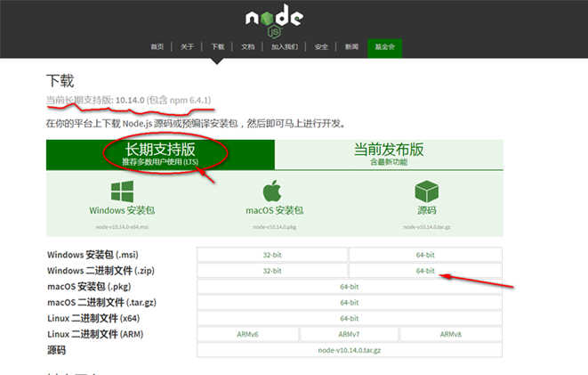Download Linux ARMv7 binary

(349, 334)
